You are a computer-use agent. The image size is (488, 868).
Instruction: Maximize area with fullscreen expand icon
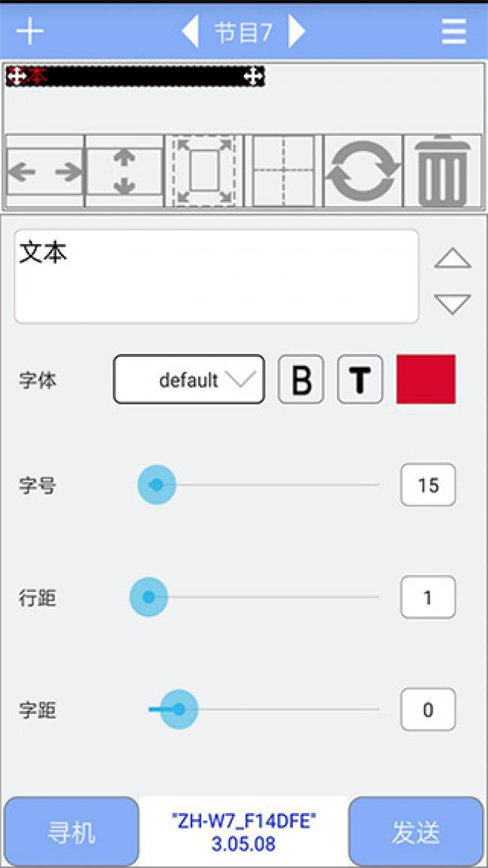click(x=204, y=171)
